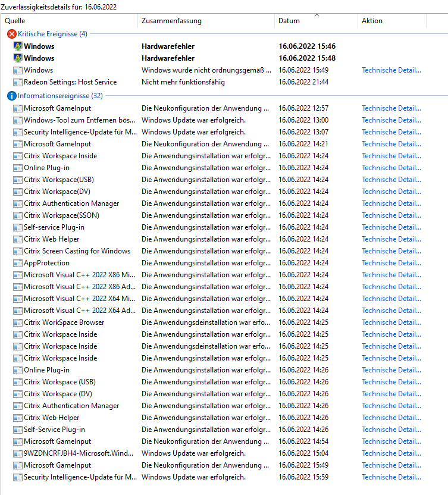Open Technische Details for AppProtection
This screenshot has height=495, width=448.
[391, 263]
